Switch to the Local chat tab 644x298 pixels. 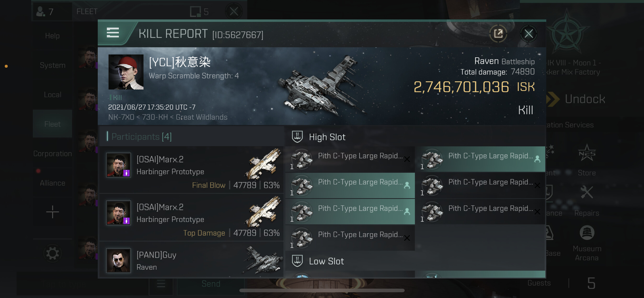[52, 94]
